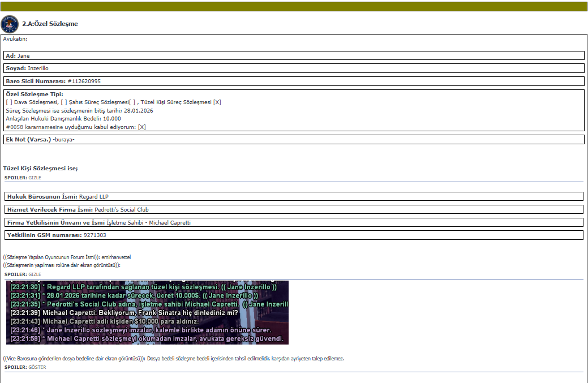Click the 'Sözleşmenin yapılması rolüne dair ekran görüntüsü' line

click(62, 265)
